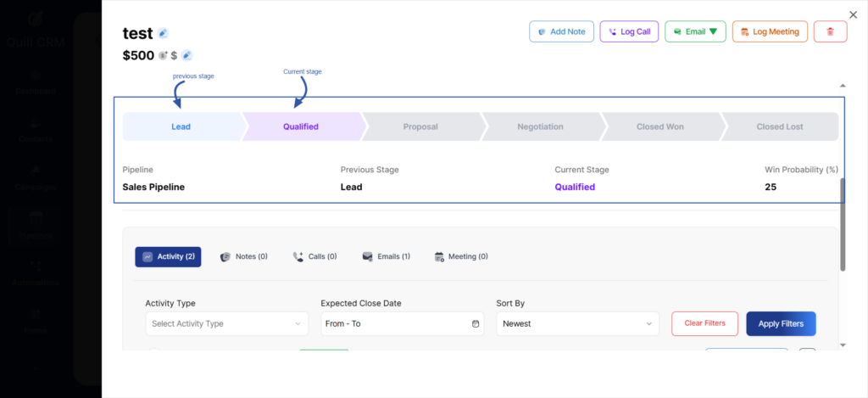868x398 pixels.
Task: Move deal to Proposal stage
Action: pos(420,126)
